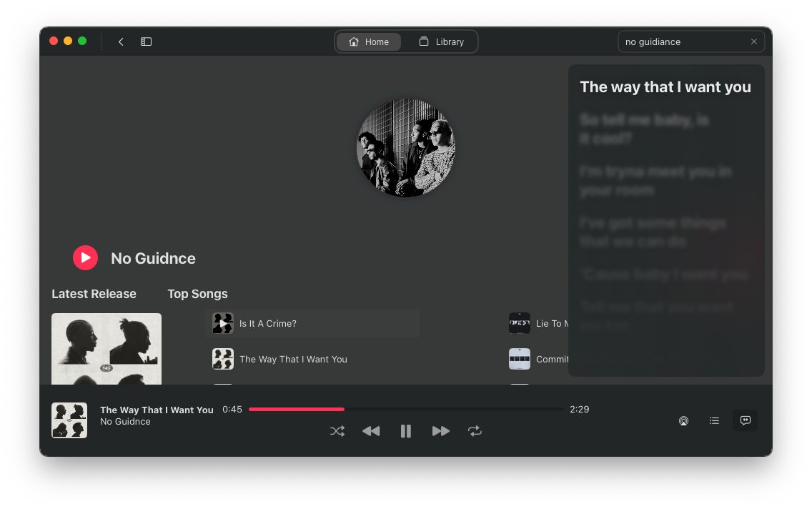Click the now playing album artwork

click(69, 420)
